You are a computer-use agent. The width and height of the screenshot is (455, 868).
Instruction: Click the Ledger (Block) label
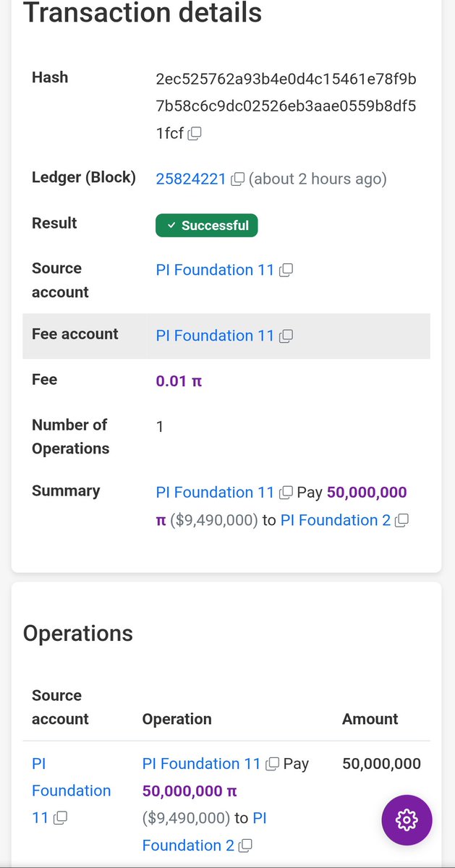pos(84,177)
